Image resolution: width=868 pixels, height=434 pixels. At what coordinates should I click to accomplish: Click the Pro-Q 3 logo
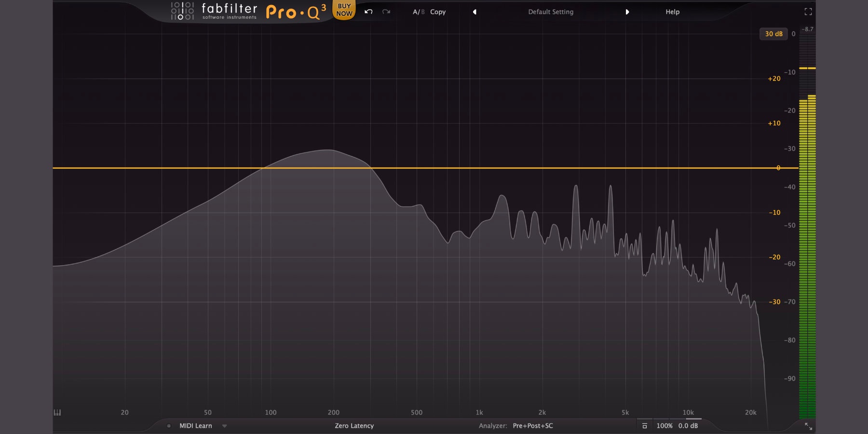[x=294, y=12]
